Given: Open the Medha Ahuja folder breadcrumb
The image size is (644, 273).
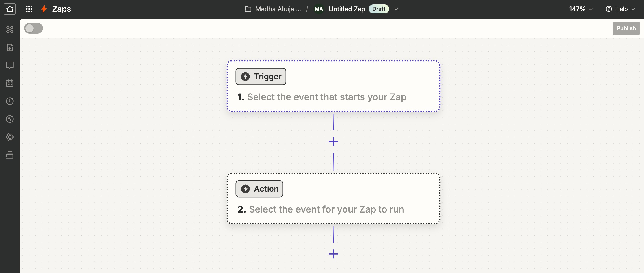Looking at the screenshot, I should 273,9.
